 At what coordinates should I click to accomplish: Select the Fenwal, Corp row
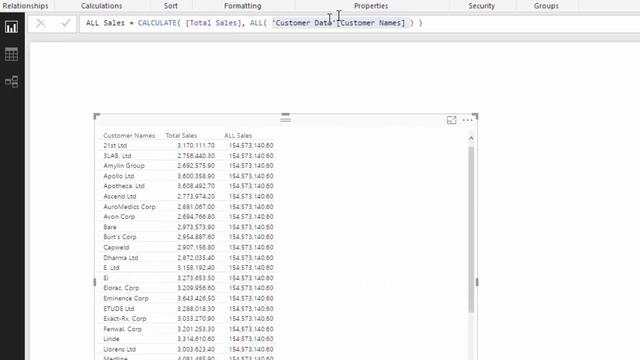point(188,329)
